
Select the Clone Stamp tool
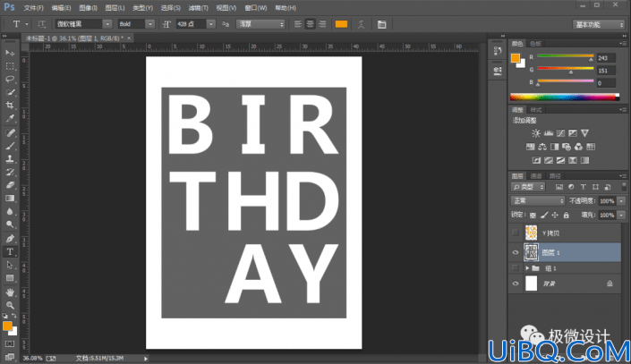pyautogui.click(x=10, y=159)
